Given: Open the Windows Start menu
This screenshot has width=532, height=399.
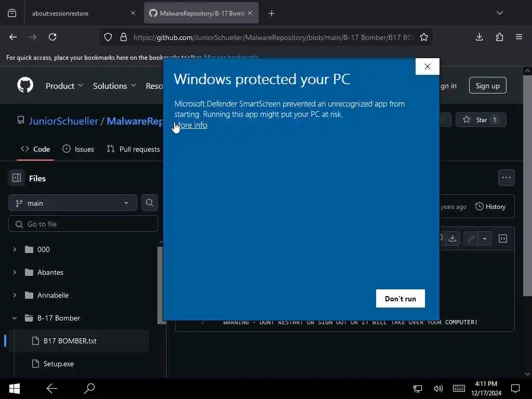Looking at the screenshot, I should tap(14, 389).
